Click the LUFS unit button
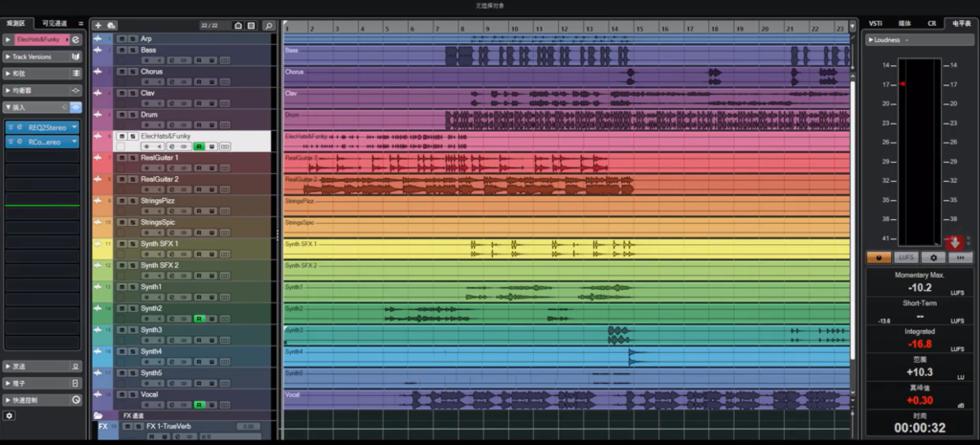Screen dimensions: 980x445 (905, 257)
